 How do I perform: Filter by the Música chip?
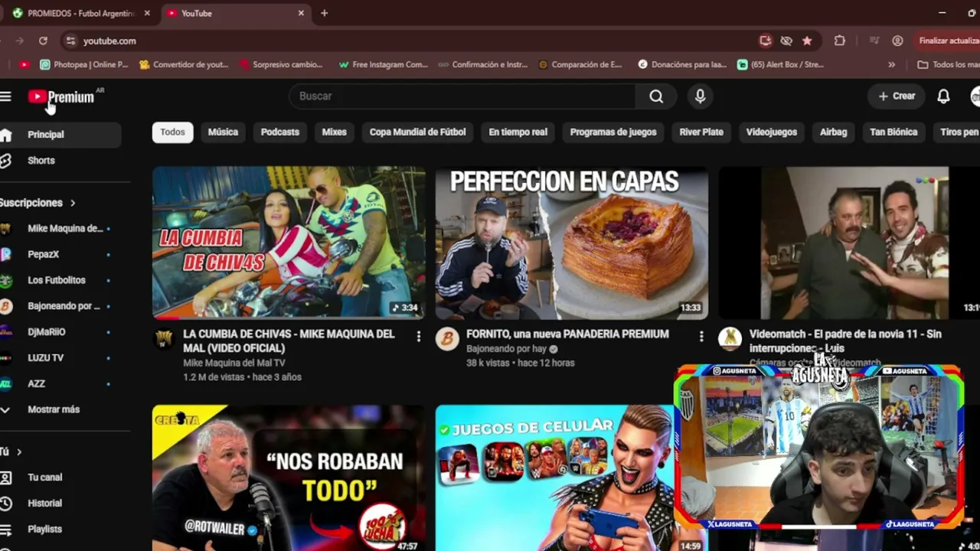(x=223, y=132)
